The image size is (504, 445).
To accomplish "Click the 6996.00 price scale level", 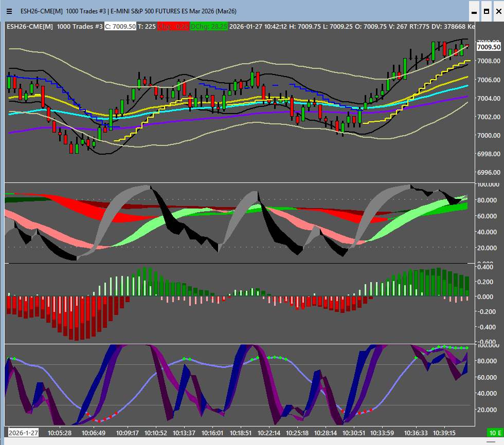I will coord(490,173).
